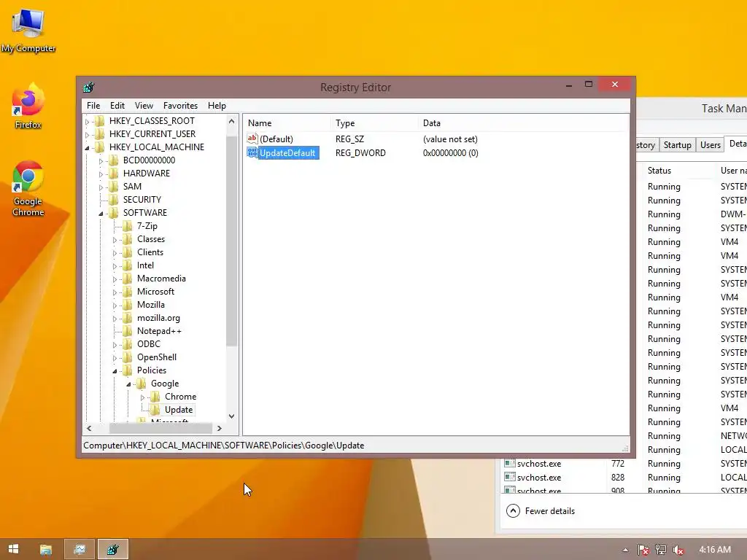
Task: Switch to Startup tab in Task Manager
Action: (678, 145)
